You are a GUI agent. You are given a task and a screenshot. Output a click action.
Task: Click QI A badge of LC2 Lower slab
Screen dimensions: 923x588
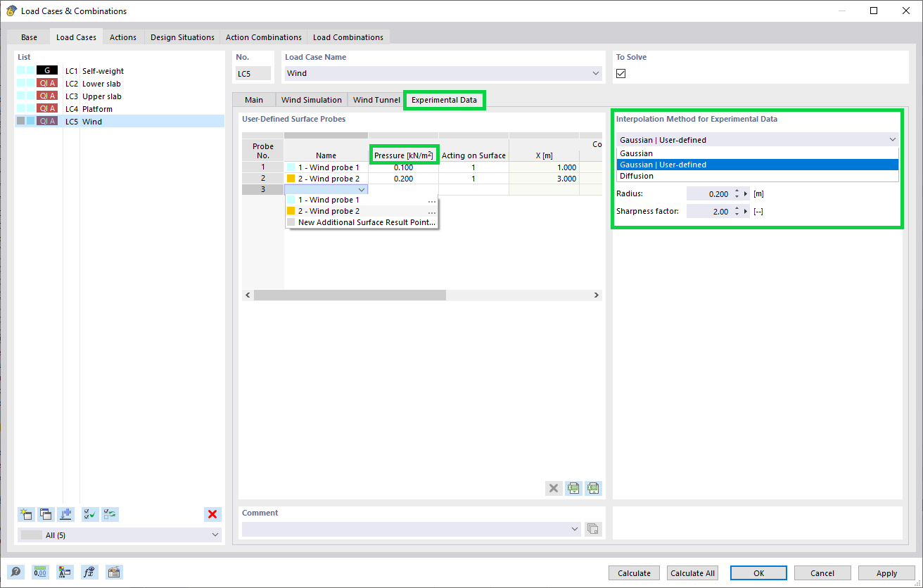pyautogui.click(x=47, y=84)
